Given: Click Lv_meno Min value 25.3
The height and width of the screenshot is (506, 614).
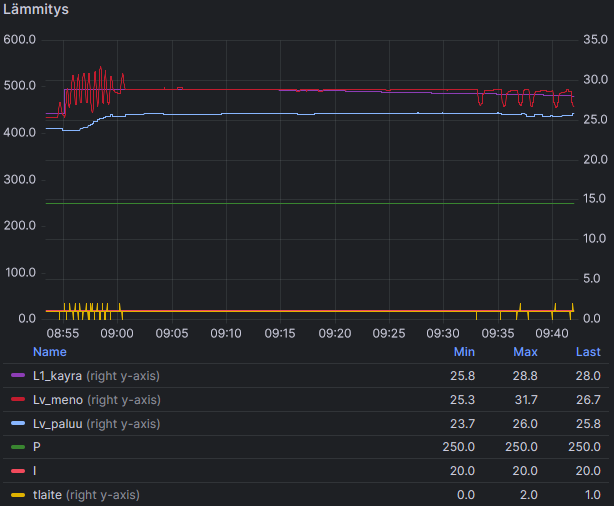Looking at the screenshot, I should tap(462, 400).
